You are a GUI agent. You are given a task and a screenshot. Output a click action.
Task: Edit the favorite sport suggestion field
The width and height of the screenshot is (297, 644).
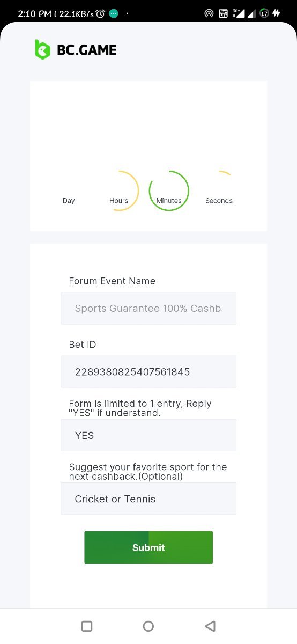click(148, 499)
